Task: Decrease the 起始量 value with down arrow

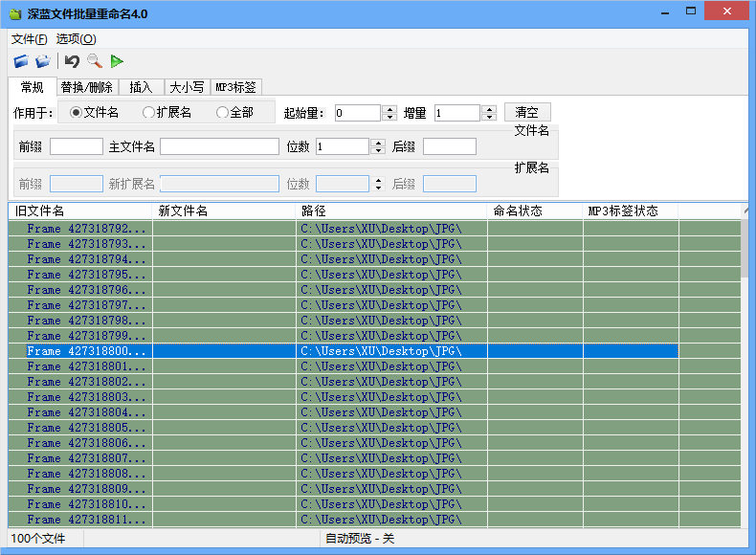Action: [x=389, y=117]
